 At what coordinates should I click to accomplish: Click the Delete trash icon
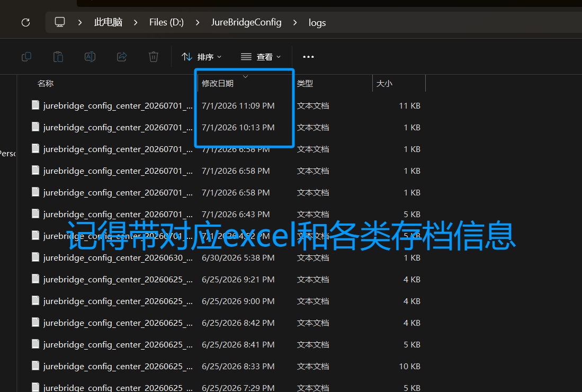coord(154,57)
